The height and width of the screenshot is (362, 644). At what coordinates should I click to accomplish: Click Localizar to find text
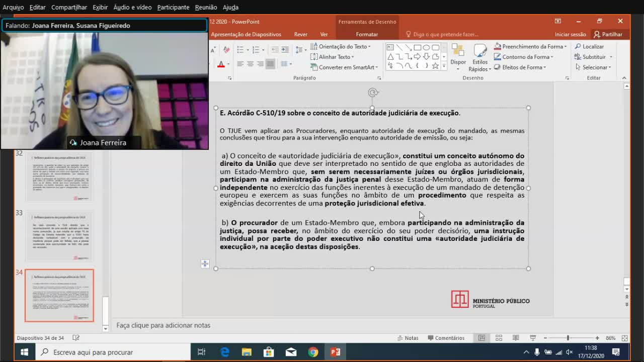(x=589, y=46)
